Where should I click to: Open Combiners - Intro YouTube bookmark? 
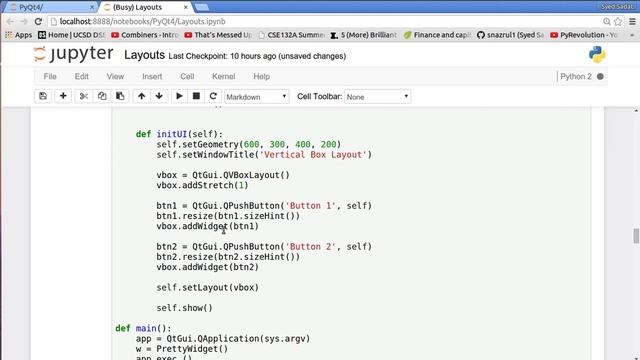[x=145, y=35]
